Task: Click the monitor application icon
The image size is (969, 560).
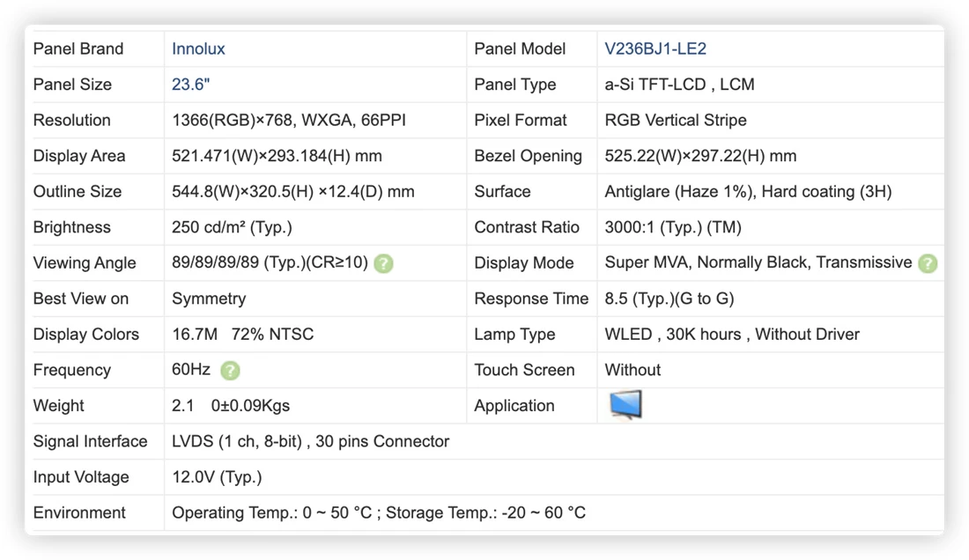Action: pyautogui.click(x=625, y=405)
